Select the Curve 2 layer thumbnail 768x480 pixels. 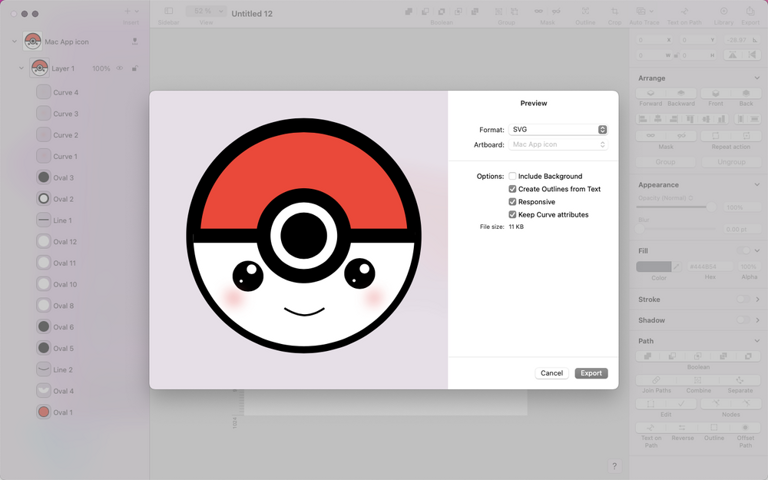pyautogui.click(x=44, y=135)
